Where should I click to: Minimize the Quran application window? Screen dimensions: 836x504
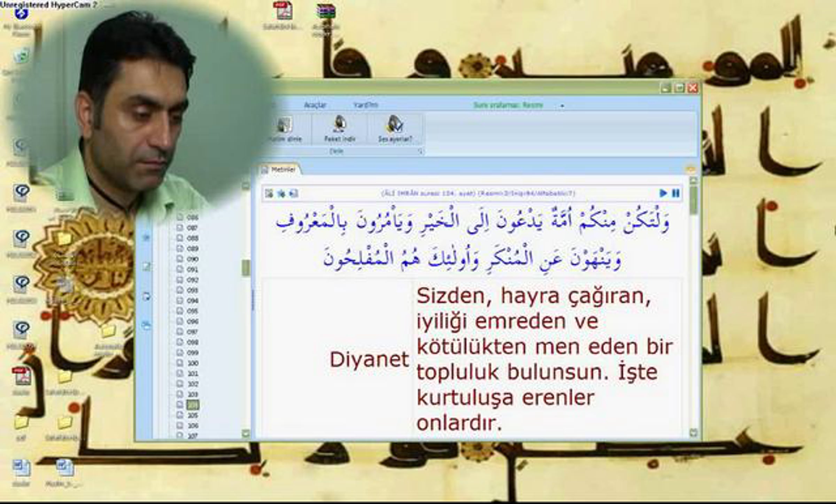(x=666, y=88)
